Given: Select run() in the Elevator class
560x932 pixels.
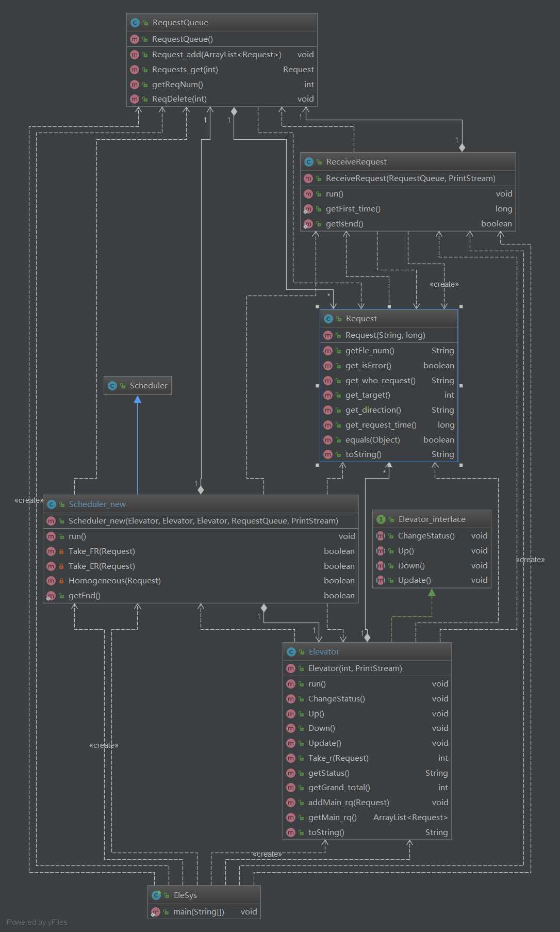Looking at the screenshot, I should pos(367,684).
